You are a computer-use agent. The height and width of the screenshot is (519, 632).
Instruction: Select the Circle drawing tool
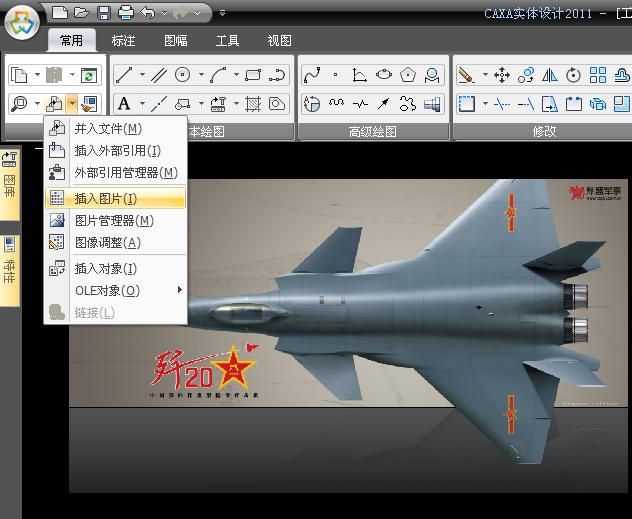coord(183,75)
